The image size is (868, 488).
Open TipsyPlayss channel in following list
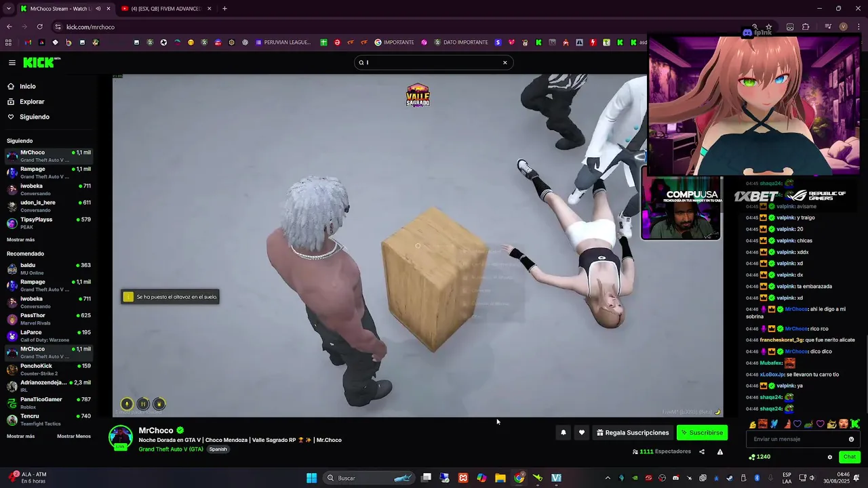pyautogui.click(x=49, y=223)
